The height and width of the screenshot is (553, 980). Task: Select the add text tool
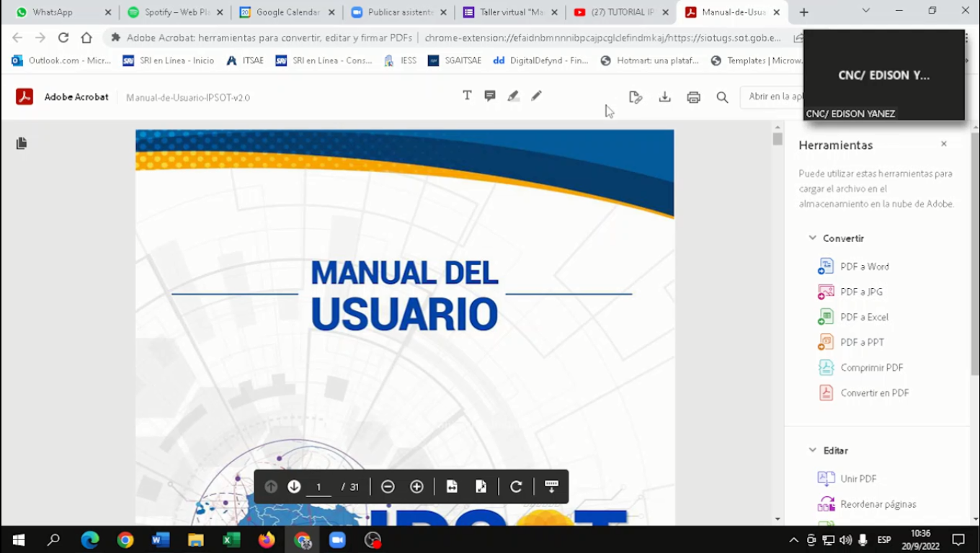(467, 96)
